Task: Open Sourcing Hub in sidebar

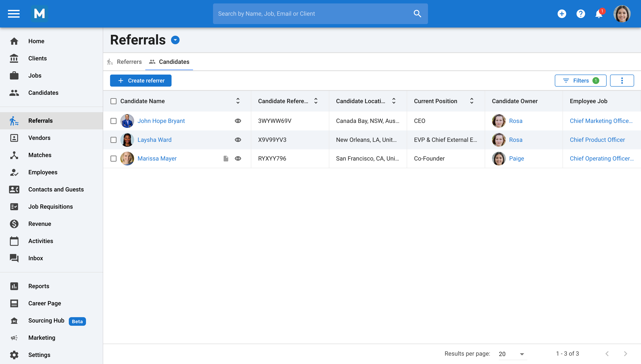Action: click(46, 321)
